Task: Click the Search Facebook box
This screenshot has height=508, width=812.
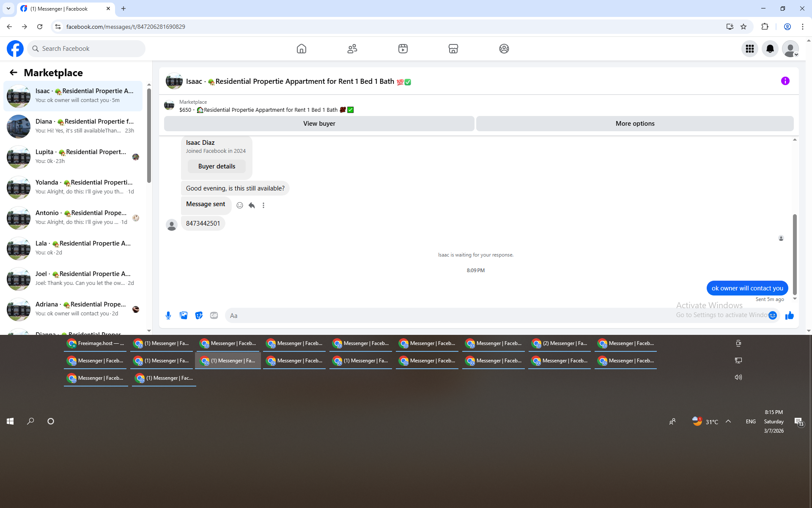Action: click(x=86, y=49)
